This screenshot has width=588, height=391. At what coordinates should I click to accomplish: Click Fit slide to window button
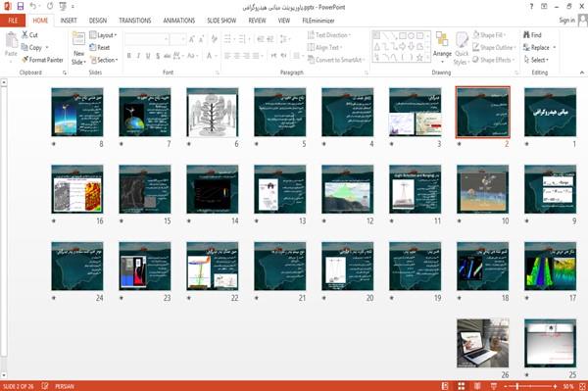tap(582, 386)
